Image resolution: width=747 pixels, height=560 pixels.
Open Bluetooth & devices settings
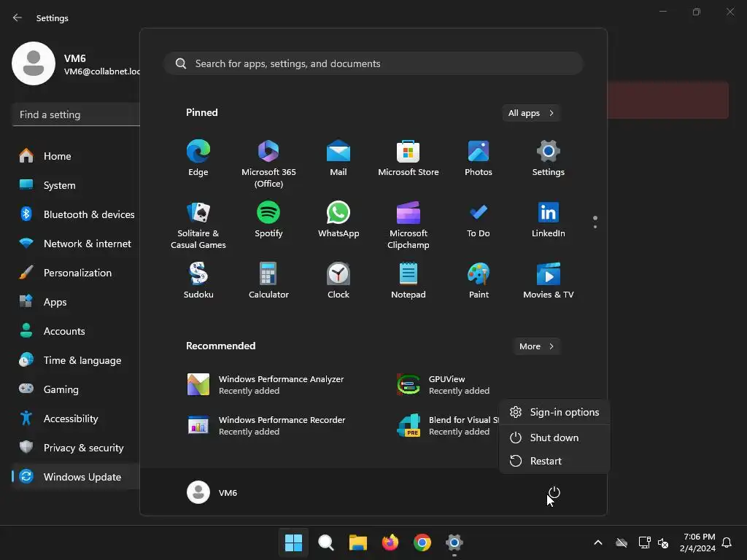76,214
